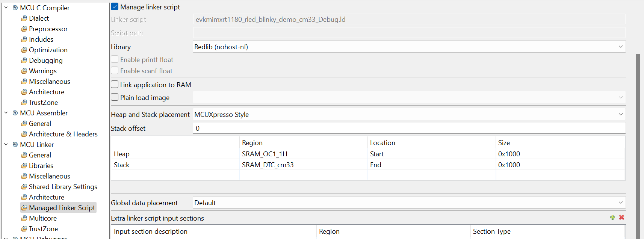The height and width of the screenshot is (239, 644).
Task: Click the Optimization settings icon
Action: (24, 50)
